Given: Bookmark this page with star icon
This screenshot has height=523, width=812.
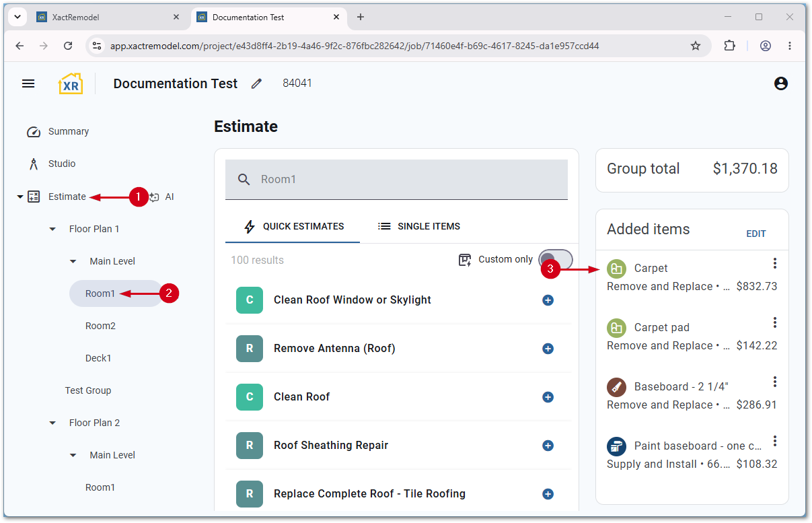Looking at the screenshot, I should pos(696,46).
